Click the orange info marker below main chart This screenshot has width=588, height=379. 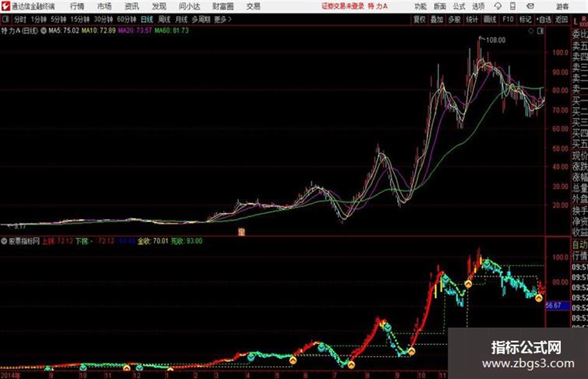pos(241,232)
